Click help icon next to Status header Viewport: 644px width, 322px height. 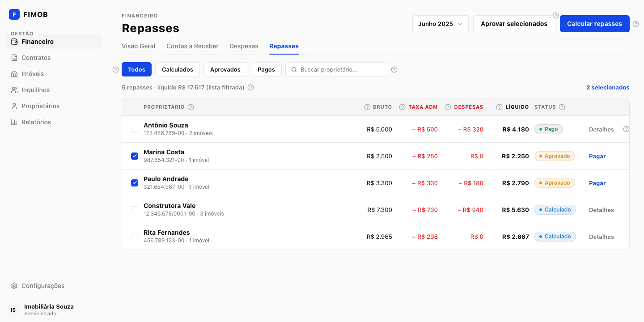point(562,107)
